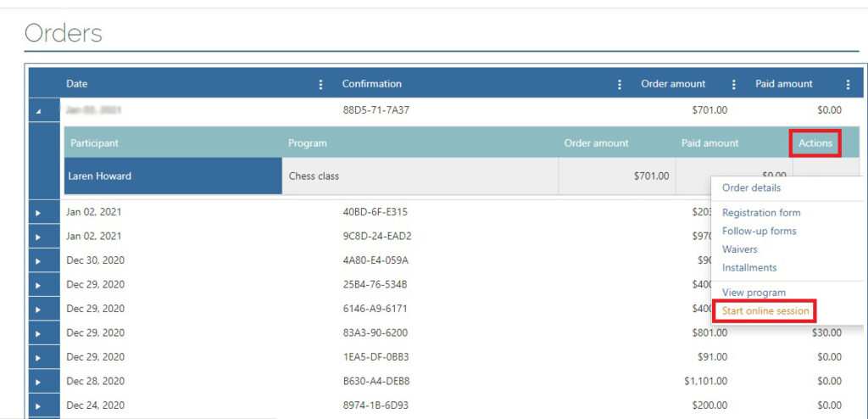This screenshot has height=419, width=868.
Task: Click confirmation code B630-A4-DEB8
Action: 376,382
